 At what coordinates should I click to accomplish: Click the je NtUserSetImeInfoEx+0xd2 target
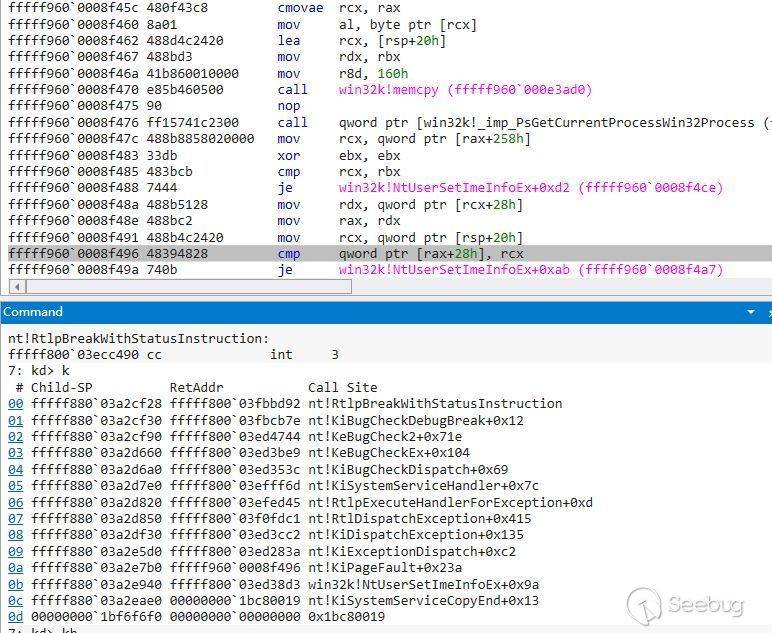pyautogui.click(x=531, y=188)
